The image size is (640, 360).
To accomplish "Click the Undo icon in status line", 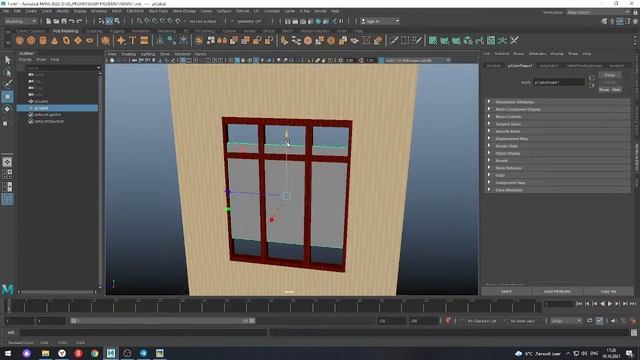I will click(x=72, y=21).
